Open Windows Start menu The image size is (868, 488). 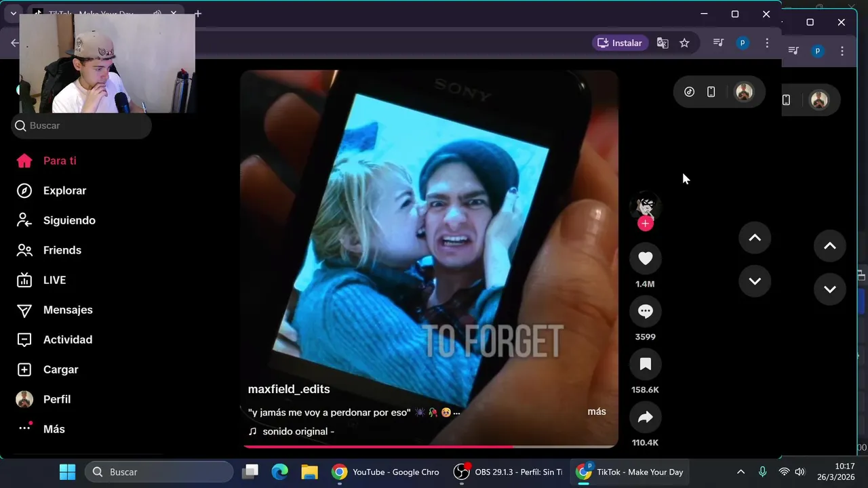[67, 472]
